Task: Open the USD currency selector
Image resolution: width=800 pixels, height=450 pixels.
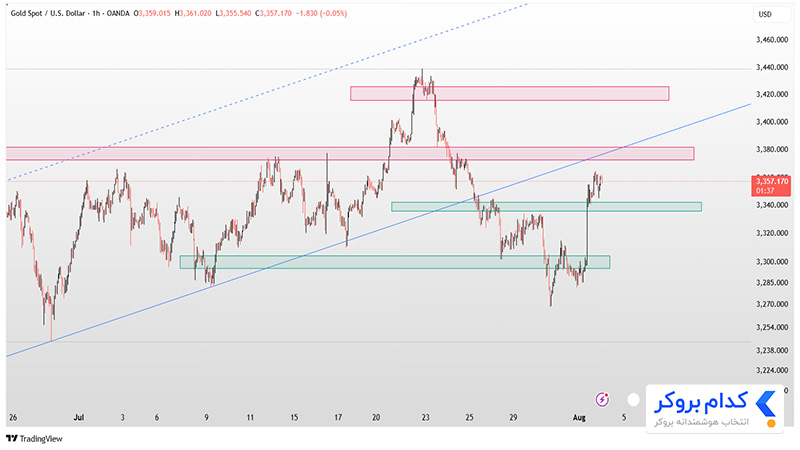Action: 771,14
